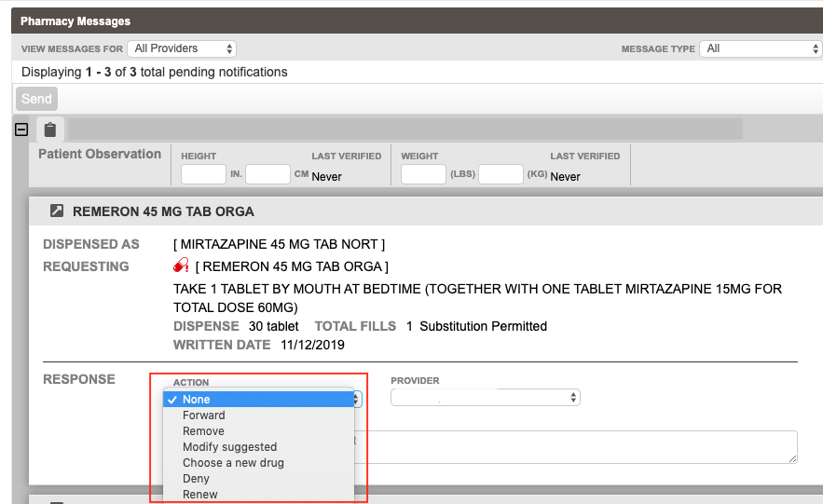Click the red pill icon next to the requested drug
This screenshot has width=823, height=504.
[181, 266]
